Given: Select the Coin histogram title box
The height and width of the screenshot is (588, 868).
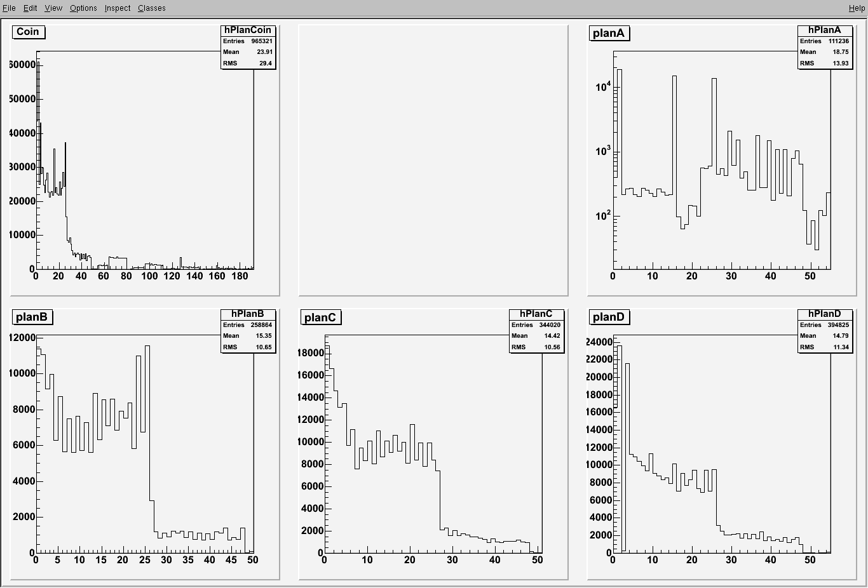Looking at the screenshot, I should tap(28, 32).
